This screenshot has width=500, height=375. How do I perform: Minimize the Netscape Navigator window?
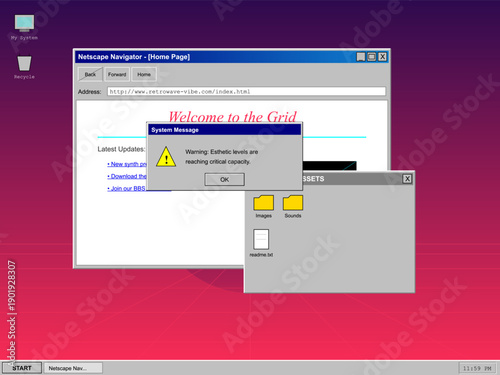pos(361,57)
